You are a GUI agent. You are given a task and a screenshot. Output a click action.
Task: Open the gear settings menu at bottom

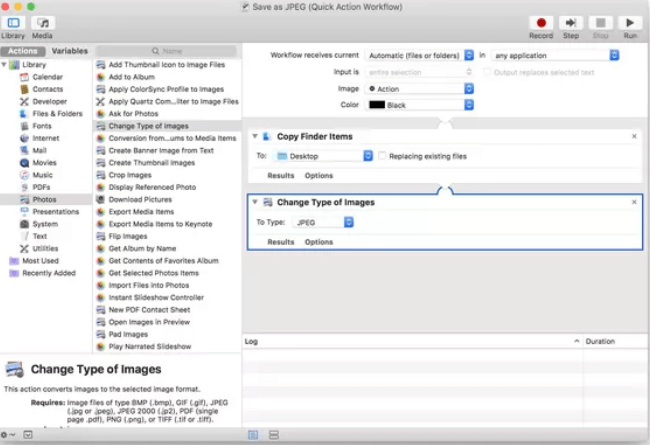click(7, 435)
